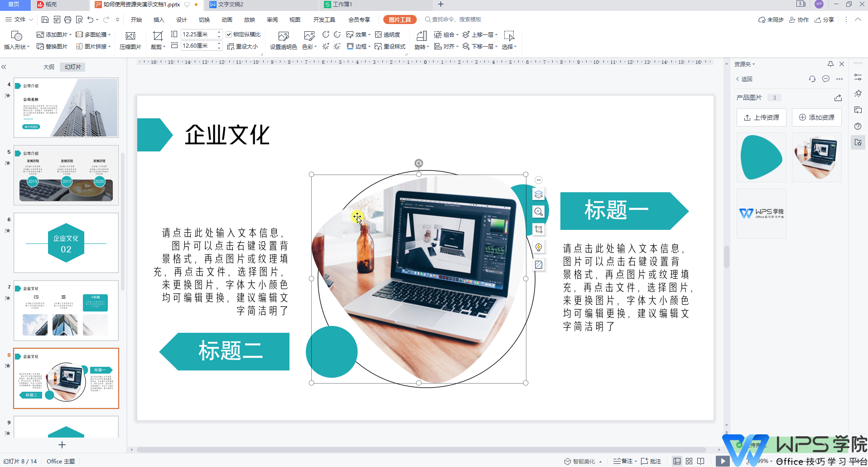This screenshot has height=467, width=868.
Task: Click the crop icon beside selected picture
Action: (x=538, y=229)
